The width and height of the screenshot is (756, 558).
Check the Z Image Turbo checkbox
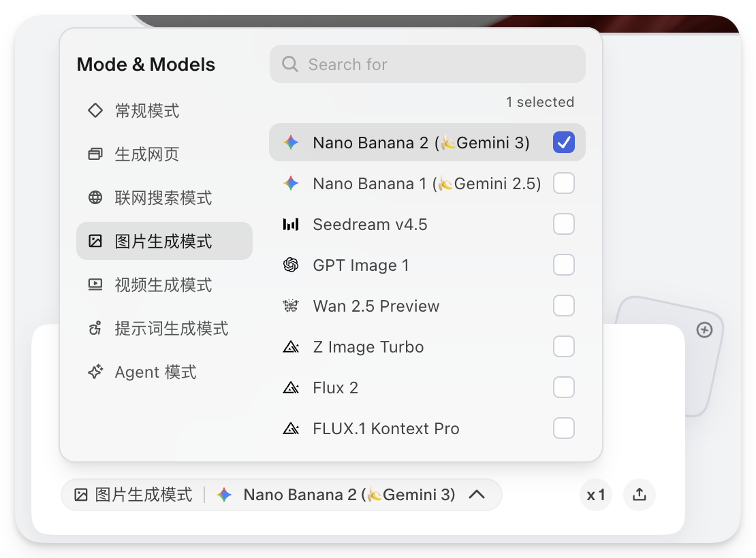(564, 346)
